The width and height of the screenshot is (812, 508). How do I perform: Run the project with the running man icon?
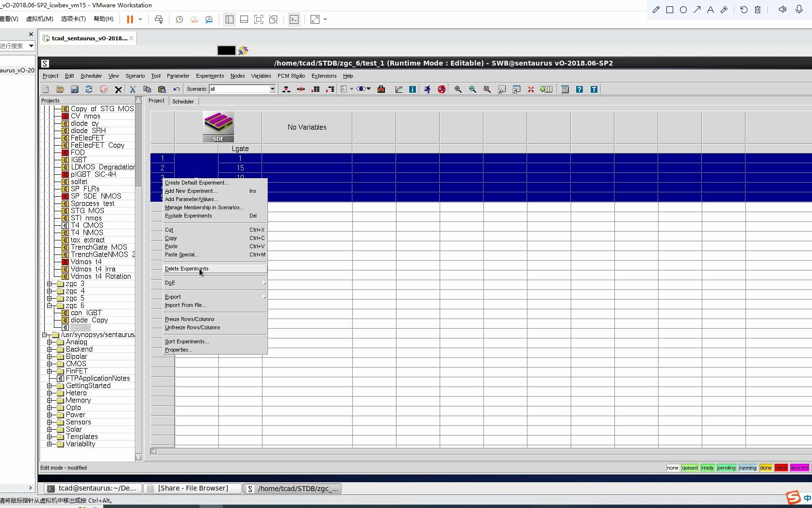click(x=427, y=89)
